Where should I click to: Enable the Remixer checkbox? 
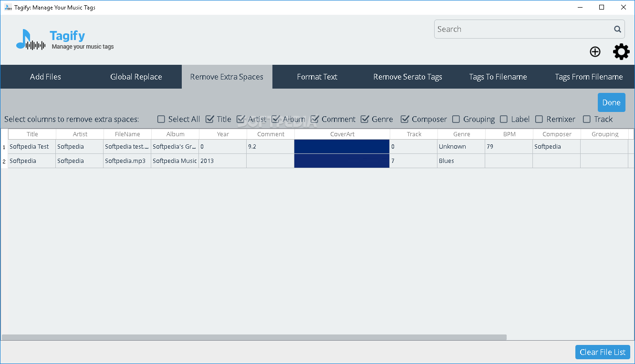(539, 119)
